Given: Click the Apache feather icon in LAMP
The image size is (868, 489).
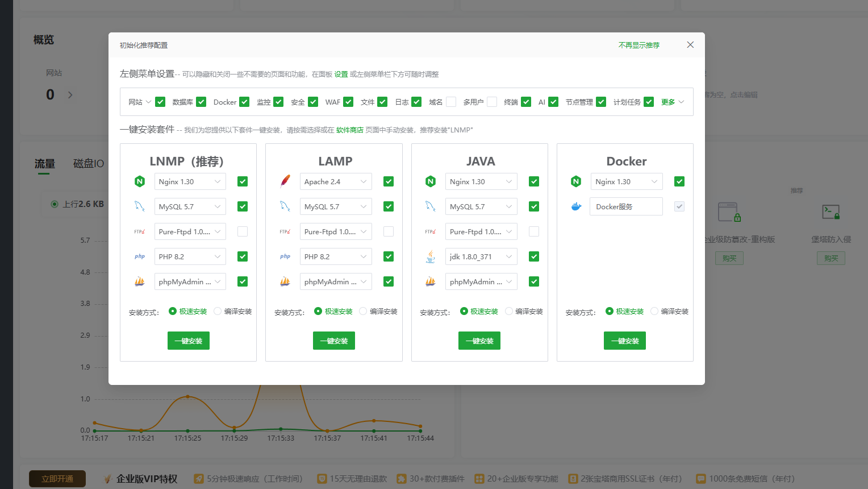Looking at the screenshot, I should click(x=285, y=181).
